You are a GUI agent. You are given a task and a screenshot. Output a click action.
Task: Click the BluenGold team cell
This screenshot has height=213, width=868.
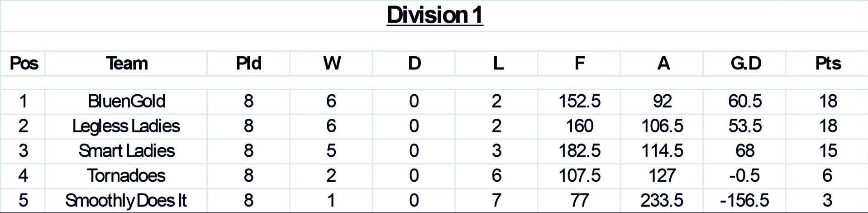[127, 101]
